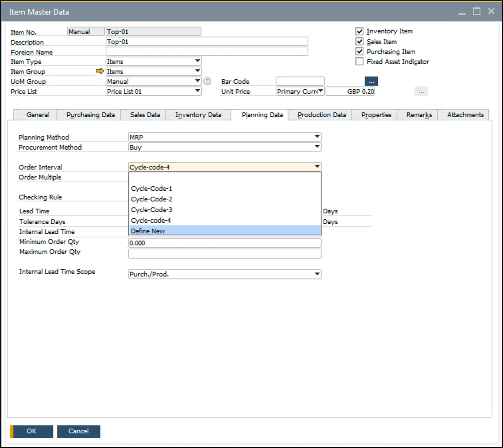Viewport: 503px width, 448px height.
Task: Click the OK button
Action: tap(32, 431)
